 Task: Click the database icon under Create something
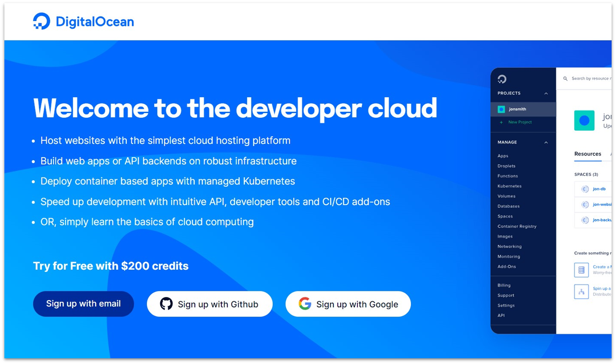581,270
